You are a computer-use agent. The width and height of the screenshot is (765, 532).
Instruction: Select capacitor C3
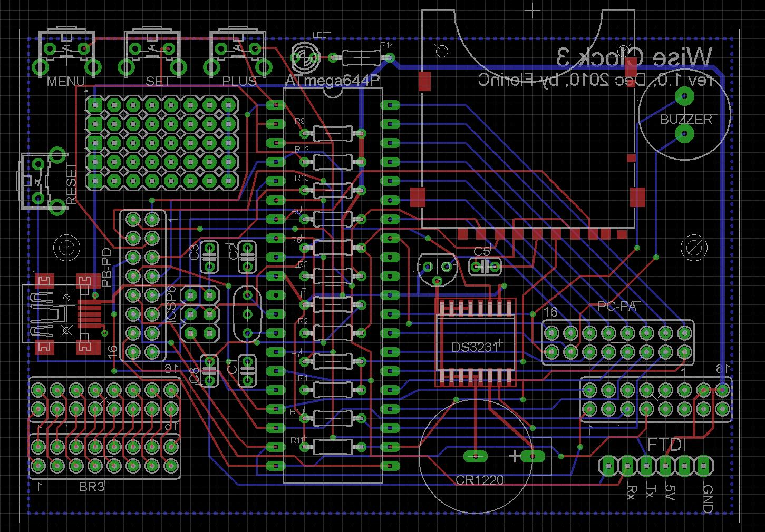(x=210, y=257)
